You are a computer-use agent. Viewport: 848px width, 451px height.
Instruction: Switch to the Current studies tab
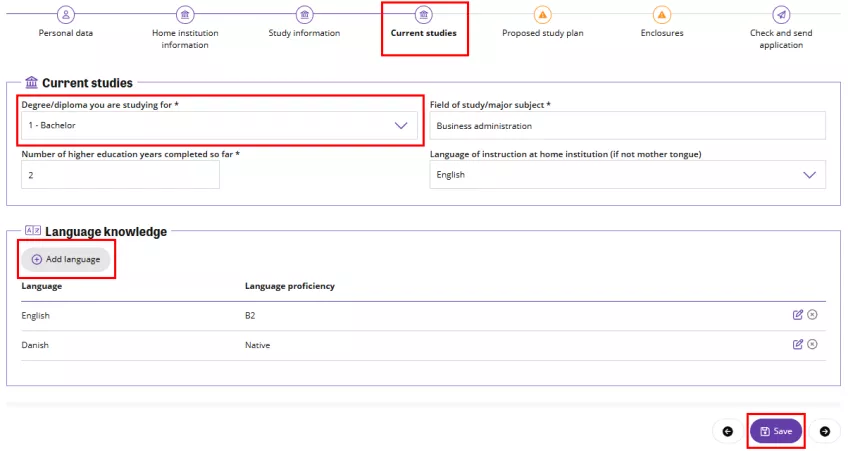[x=423, y=33]
